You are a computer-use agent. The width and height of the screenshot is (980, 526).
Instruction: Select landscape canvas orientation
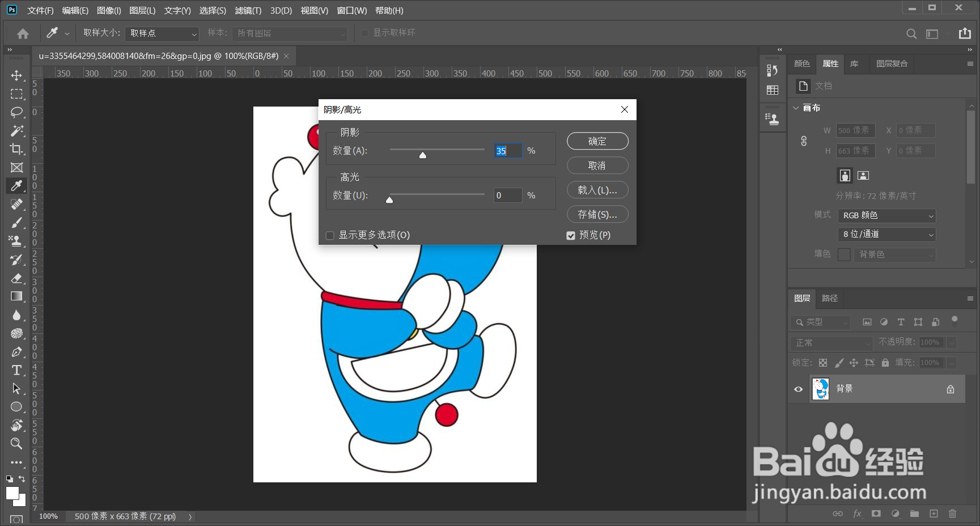click(x=863, y=176)
